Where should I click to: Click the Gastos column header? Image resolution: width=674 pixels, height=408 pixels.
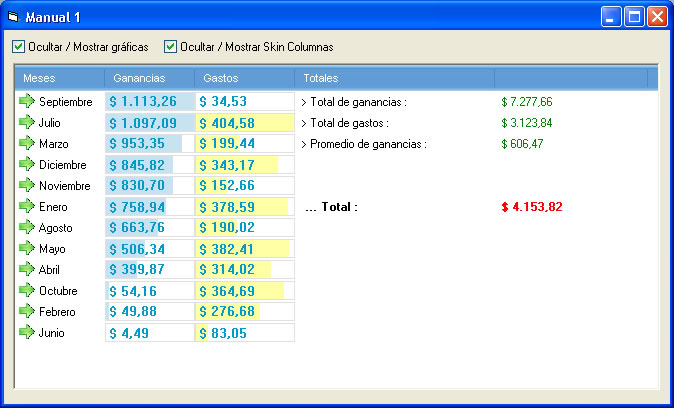(244, 78)
